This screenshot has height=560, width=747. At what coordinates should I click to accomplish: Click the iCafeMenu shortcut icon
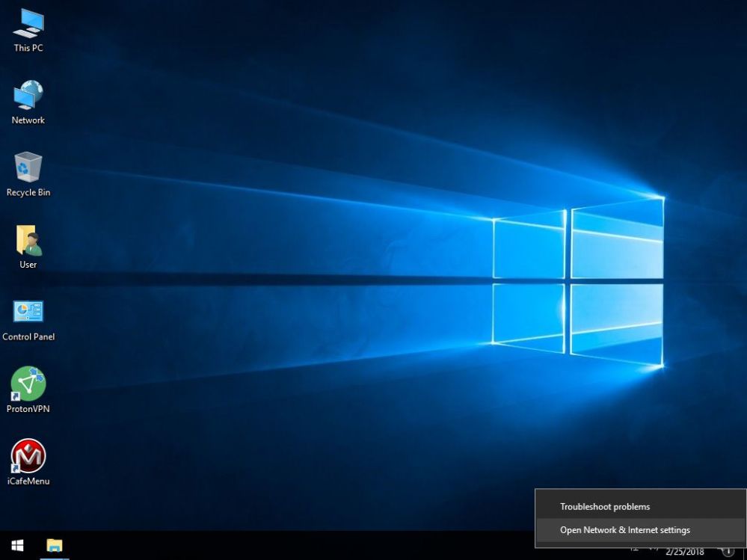coord(28,456)
